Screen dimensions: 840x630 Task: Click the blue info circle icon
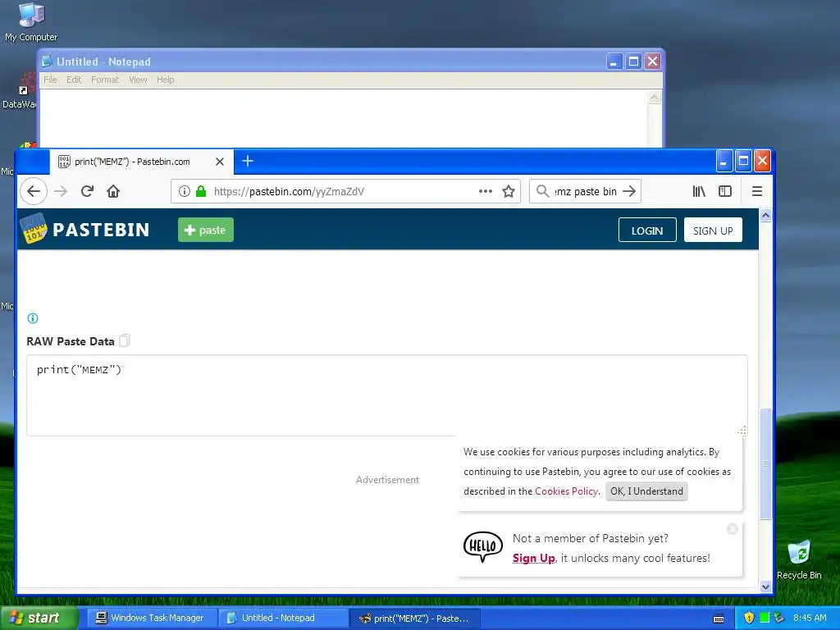point(33,318)
